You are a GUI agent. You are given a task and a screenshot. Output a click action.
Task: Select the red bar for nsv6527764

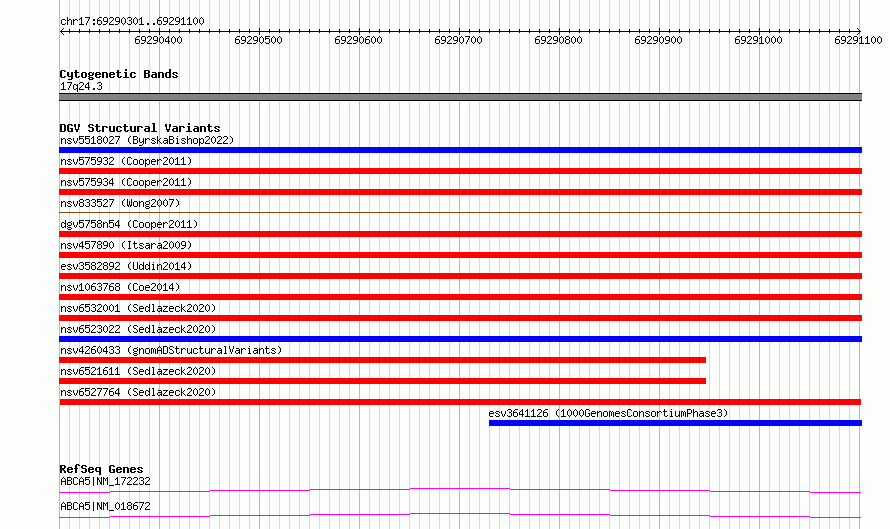click(460, 402)
